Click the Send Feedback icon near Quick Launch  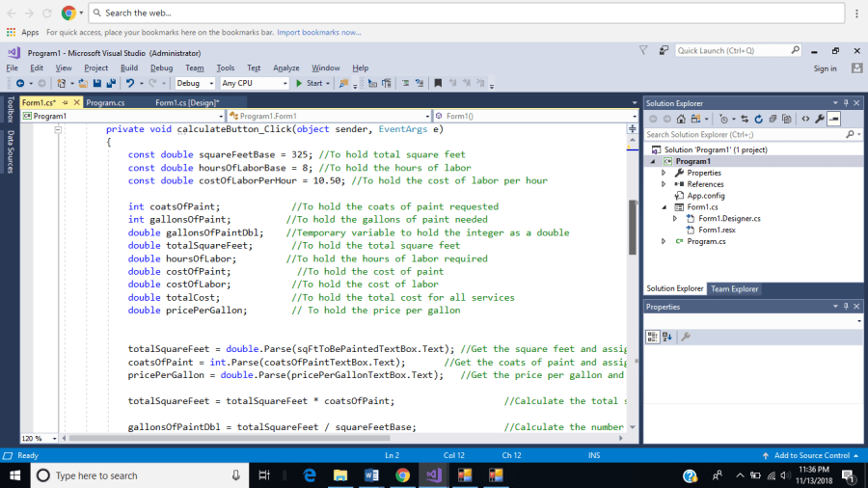(x=664, y=50)
